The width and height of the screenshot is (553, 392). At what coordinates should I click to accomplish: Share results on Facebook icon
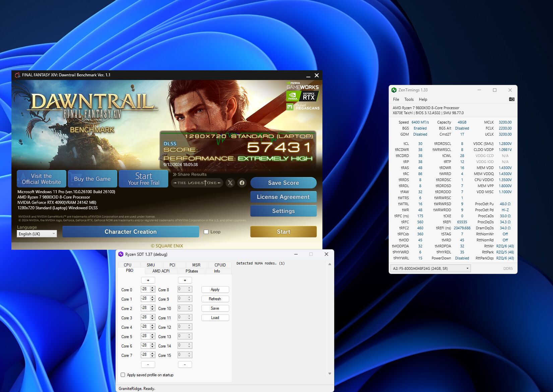point(242,183)
